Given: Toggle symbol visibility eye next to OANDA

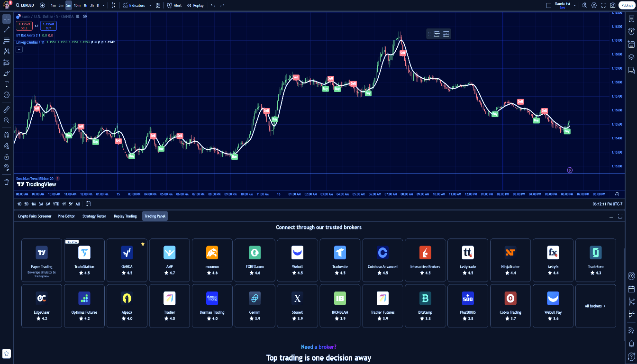Looking at the screenshot, I should click(85, 16).
